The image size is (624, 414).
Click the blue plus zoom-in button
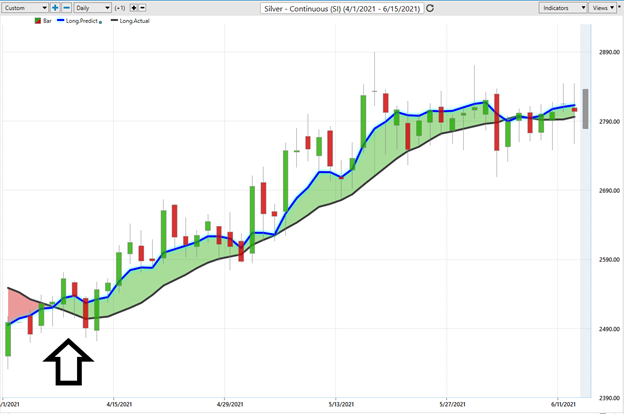coord(55,7)
